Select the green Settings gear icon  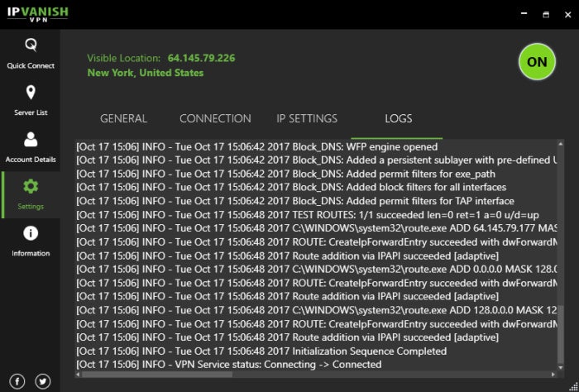[31, 186]
